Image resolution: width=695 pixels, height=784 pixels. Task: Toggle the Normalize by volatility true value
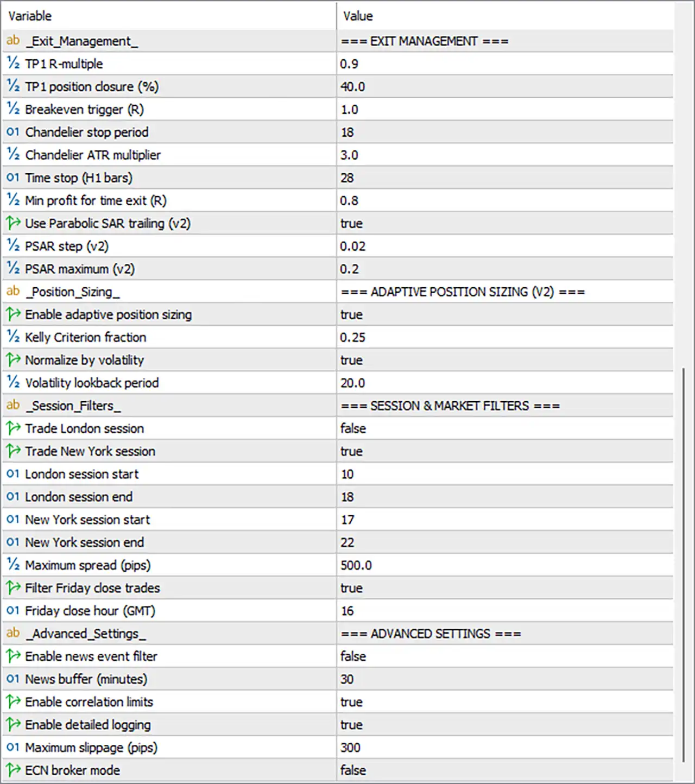(x=352, y=361)
